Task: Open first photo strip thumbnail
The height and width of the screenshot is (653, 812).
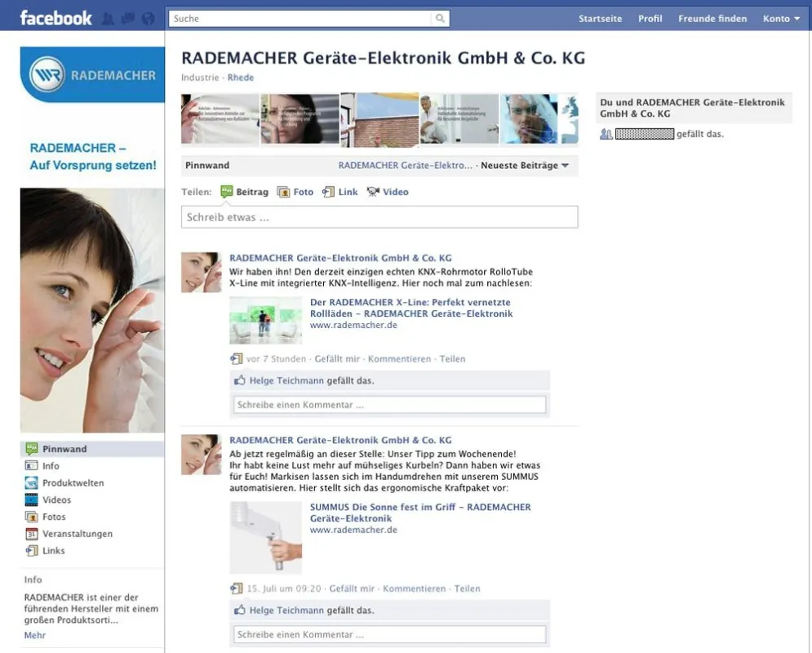Action: 220,118
